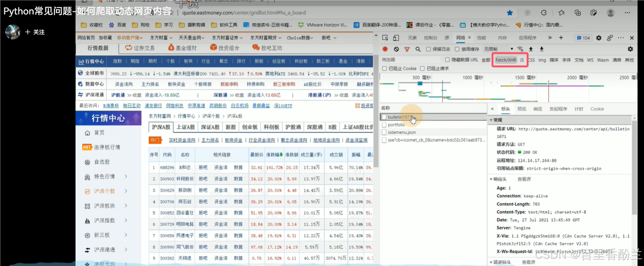Open the DevTools three-dot customize menu
The width and height of the screenshot is (644, 266).
[x=621, y=38]
